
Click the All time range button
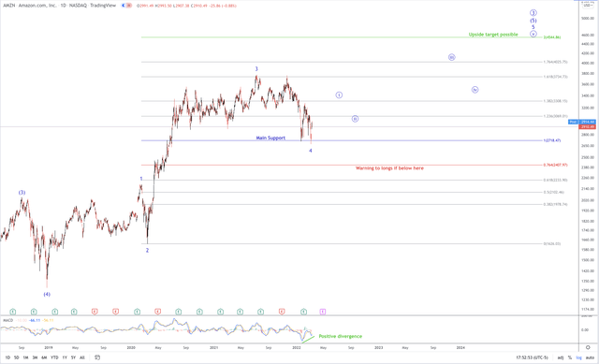tap(81, 357)
